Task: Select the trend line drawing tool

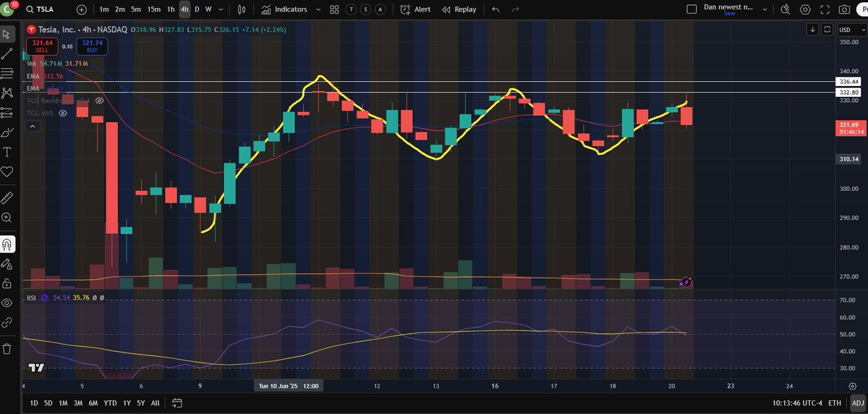Action: pyautogui.click(x=7, y=54)
